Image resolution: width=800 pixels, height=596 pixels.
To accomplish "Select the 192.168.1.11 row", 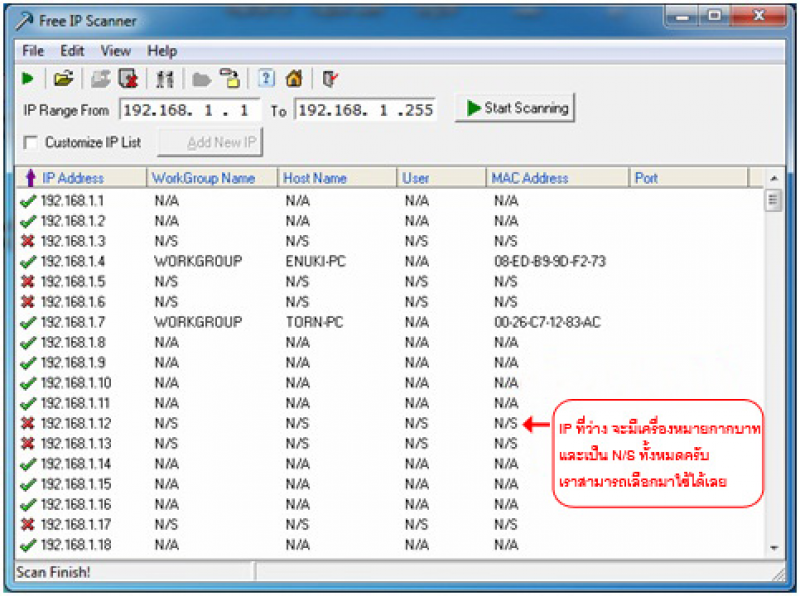I will [390, 403].
